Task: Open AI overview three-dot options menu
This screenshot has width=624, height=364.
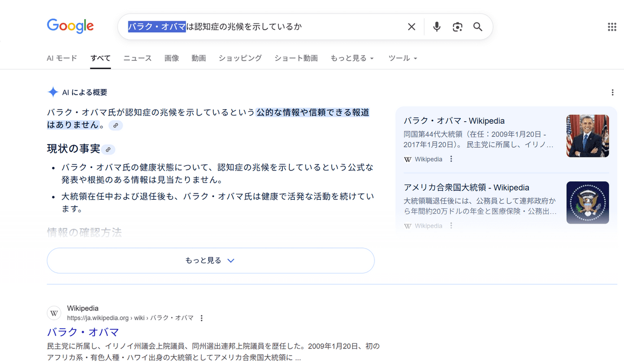Action: pyautogui.click(x=612, y=93)
